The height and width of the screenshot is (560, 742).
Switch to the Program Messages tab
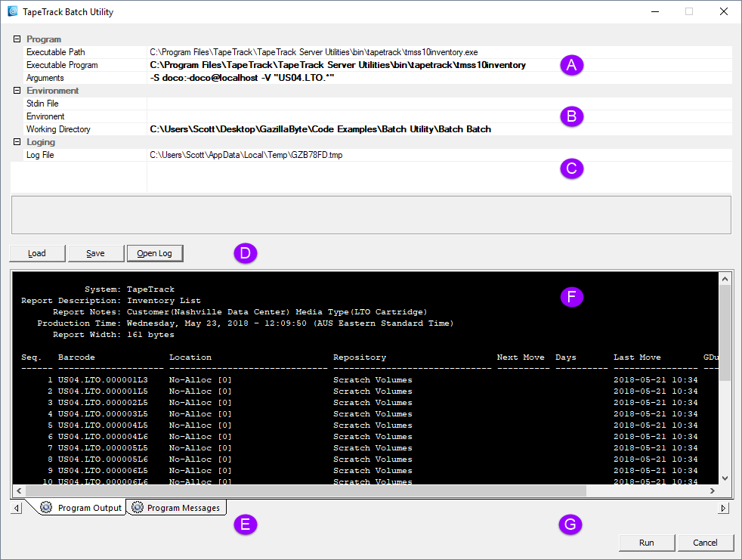177,507
